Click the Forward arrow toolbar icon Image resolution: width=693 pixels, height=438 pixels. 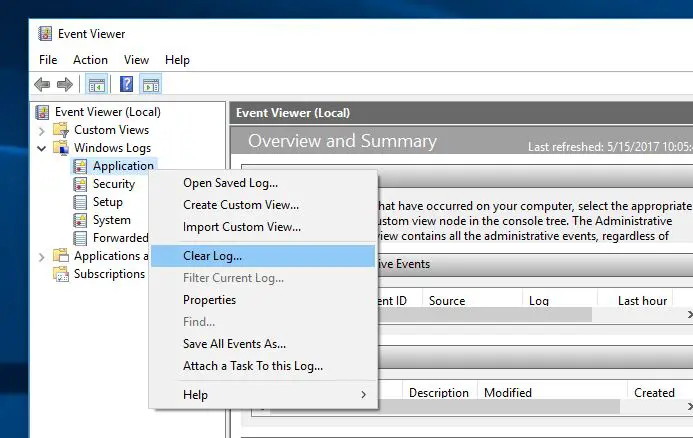tap(65, 85)
